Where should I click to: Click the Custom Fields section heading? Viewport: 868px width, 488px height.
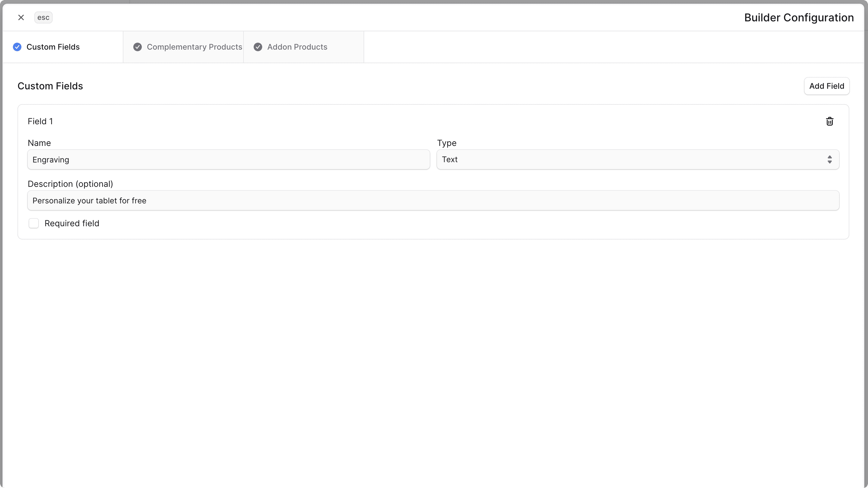tap(50, 86)
